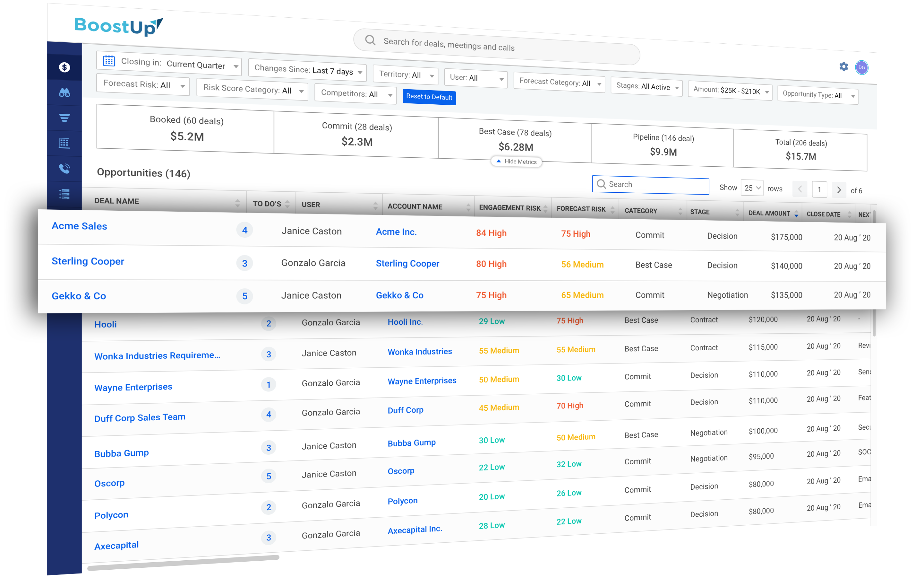Open the building accounts sidebar icon
The width and height of the screenshot is (924, 578).
[64, 143]
